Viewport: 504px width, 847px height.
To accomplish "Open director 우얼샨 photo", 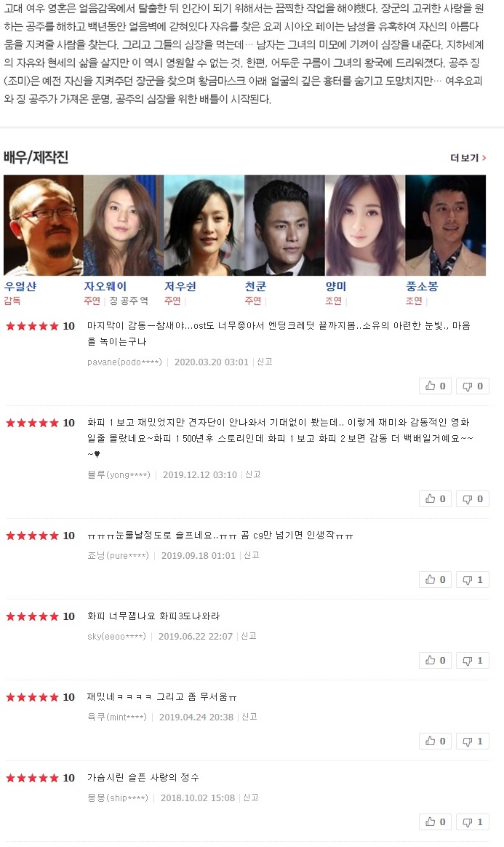I will click(x=43, y=226).
